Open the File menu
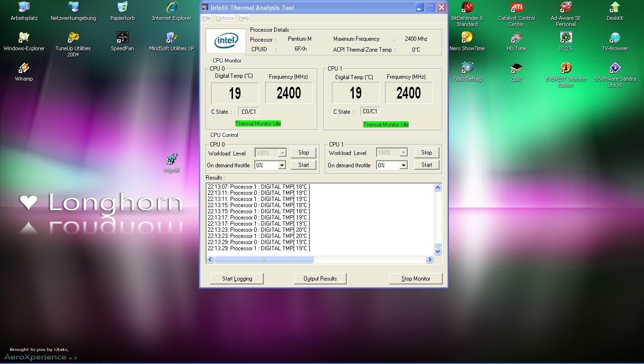 (x=206, y=18)
